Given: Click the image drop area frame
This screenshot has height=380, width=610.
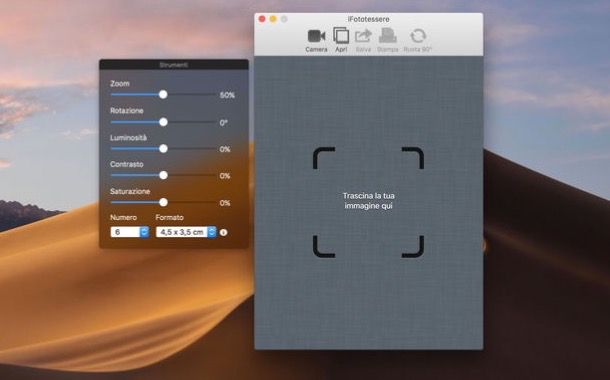Looking at the screenshot, I should point(368,202).
